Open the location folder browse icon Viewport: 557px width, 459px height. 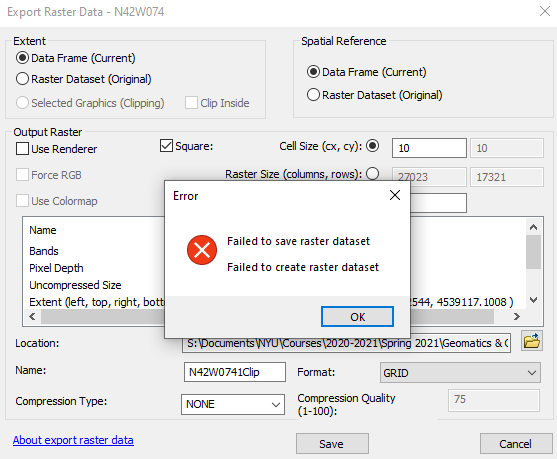(532, 341)
